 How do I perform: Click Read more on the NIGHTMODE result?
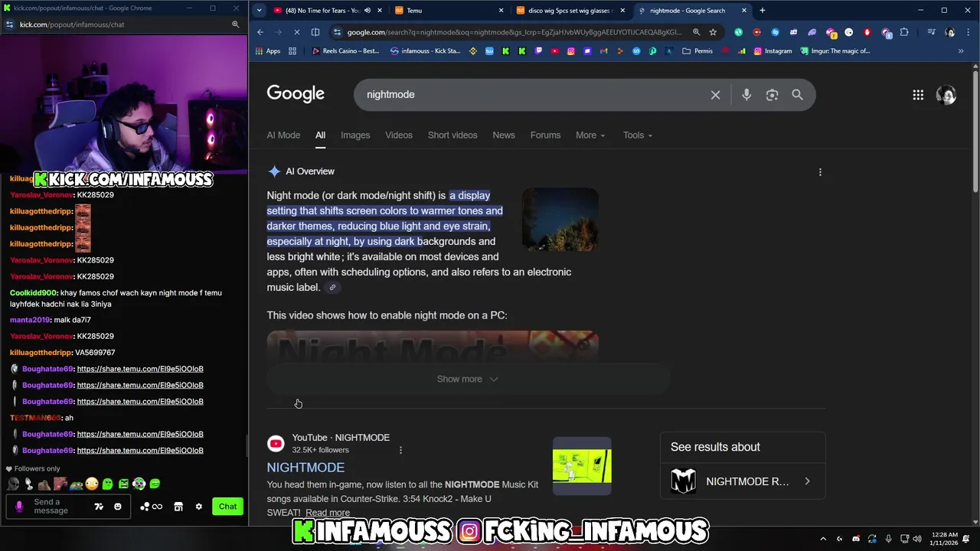(x=328, y=513)
